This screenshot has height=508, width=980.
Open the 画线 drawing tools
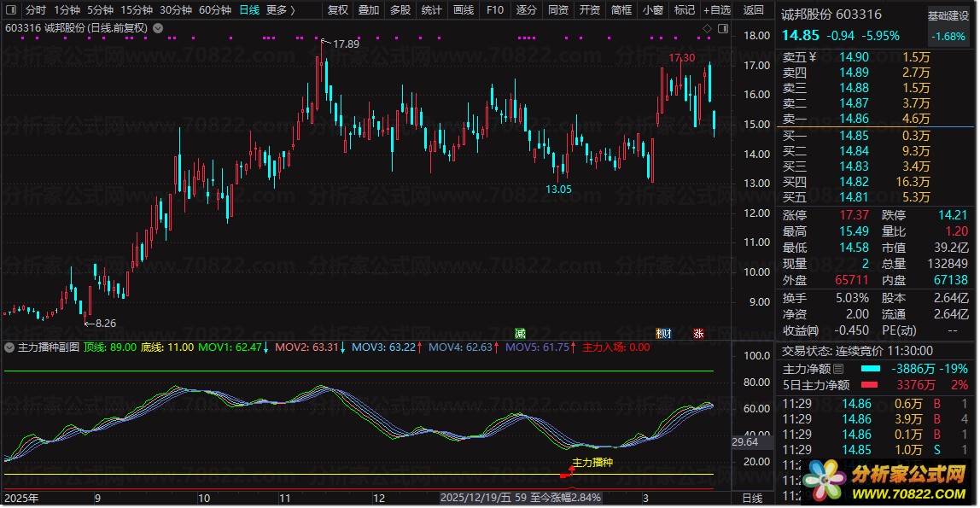(463, 10)
